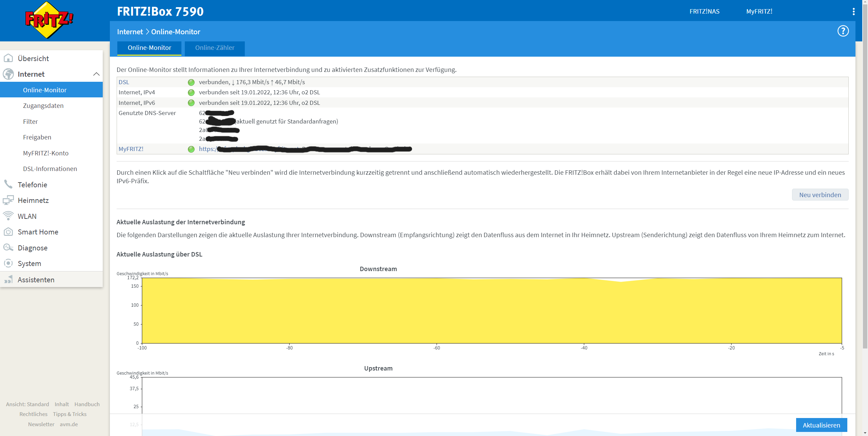Click the FRITZ! logo

pyautogui.click(x=50, y=20)
